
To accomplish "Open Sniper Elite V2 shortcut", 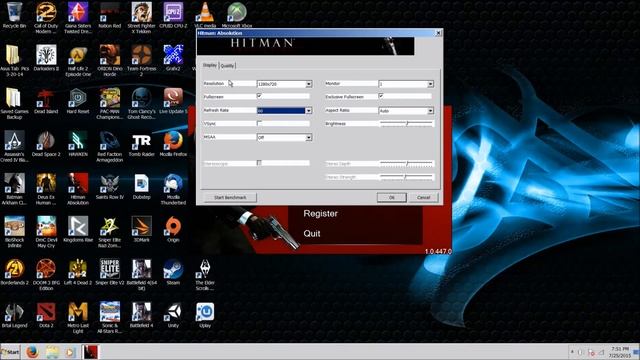I will point(110,271).
